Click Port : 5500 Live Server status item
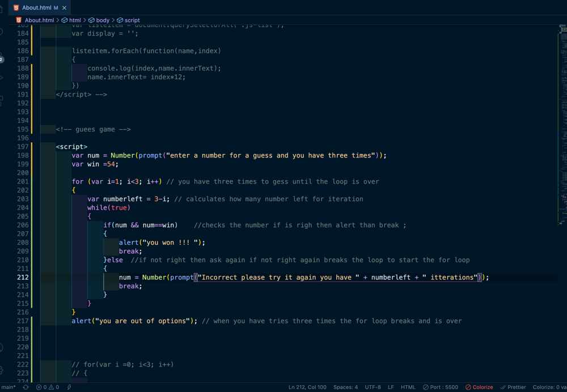567x392 pixels. [441, 387]
